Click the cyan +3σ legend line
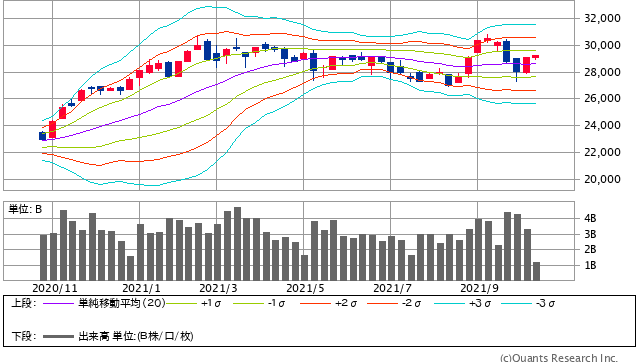 click(x=449, y=303)
